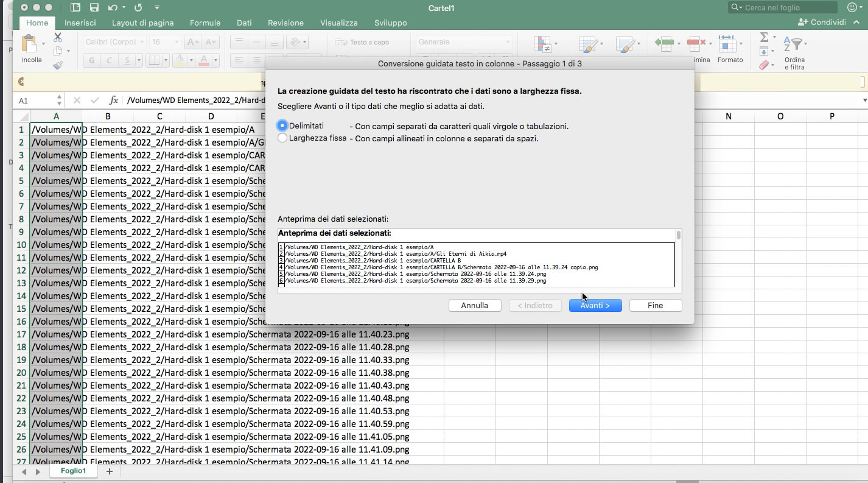Click the Formato cells icon
Image resolution: width=868 pixels, height=483 pixels.
(x=726, y=44)
